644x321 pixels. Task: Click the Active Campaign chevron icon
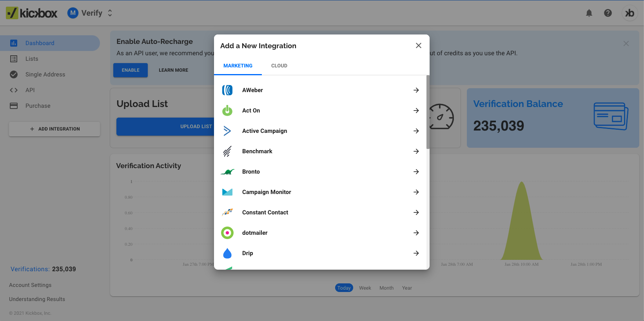point(227,131)
